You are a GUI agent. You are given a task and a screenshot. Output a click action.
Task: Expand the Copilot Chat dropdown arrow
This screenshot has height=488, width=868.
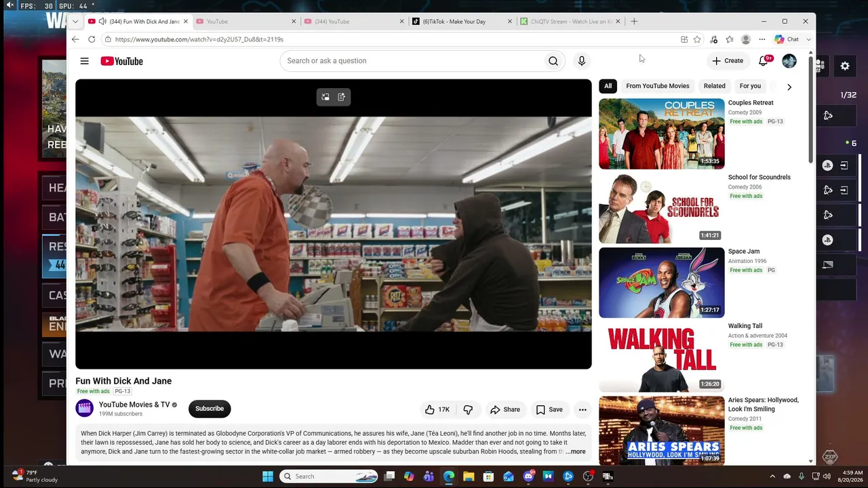click(x=808, y=39)
